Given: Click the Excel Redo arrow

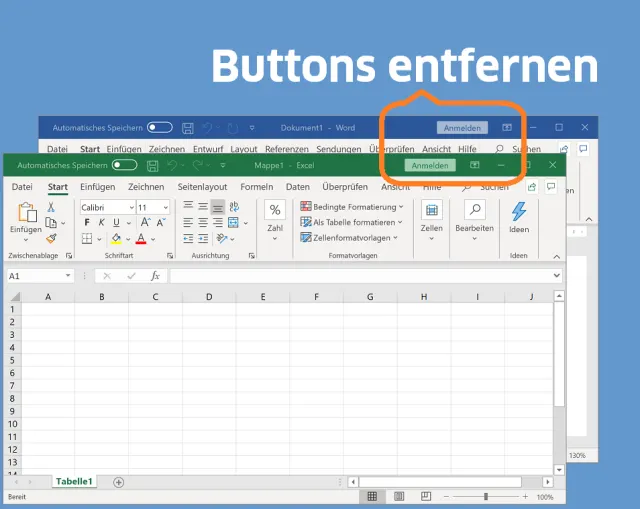Looking at the screenshot, I should click(198, 165).
